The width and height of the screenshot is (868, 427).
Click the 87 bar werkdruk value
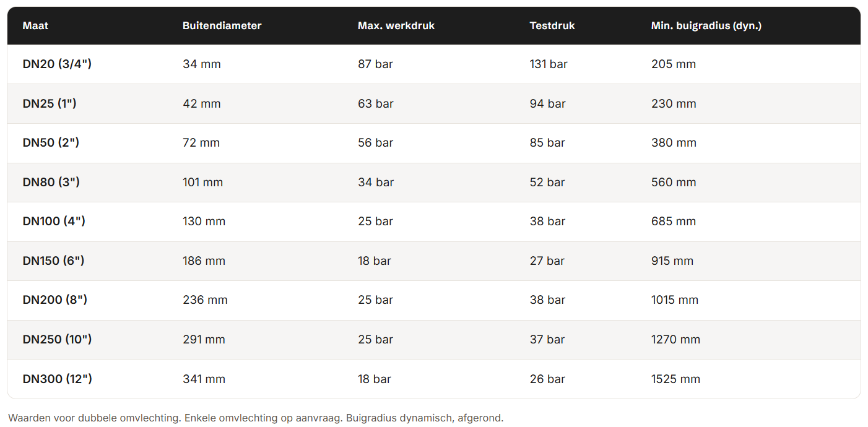(x=375, y=64)
